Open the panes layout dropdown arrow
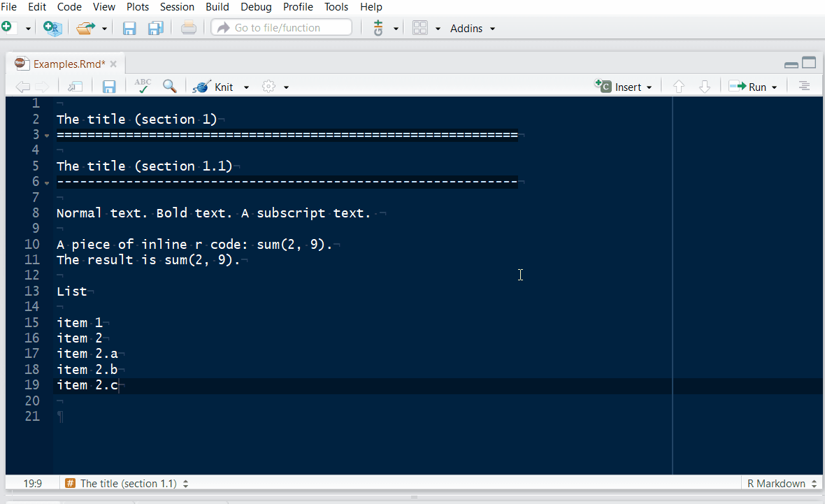This screenshot has width=825, height=504. [437, 29]
